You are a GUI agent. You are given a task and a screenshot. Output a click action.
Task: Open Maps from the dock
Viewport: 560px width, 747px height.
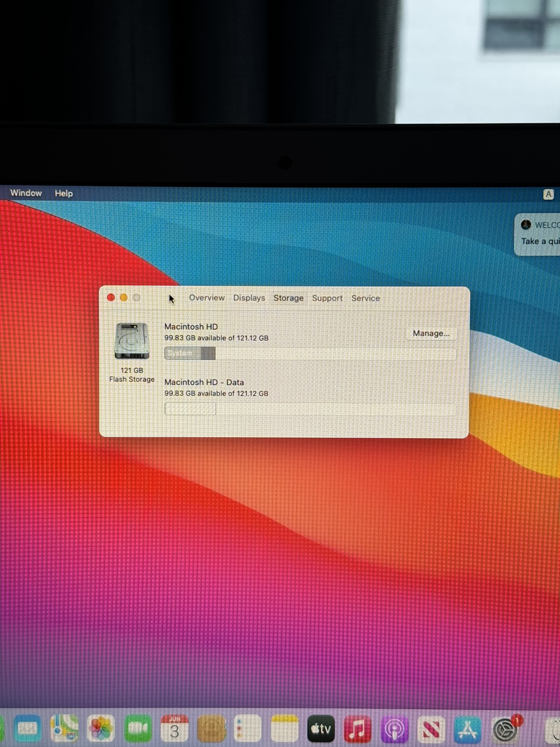(64, 728)
